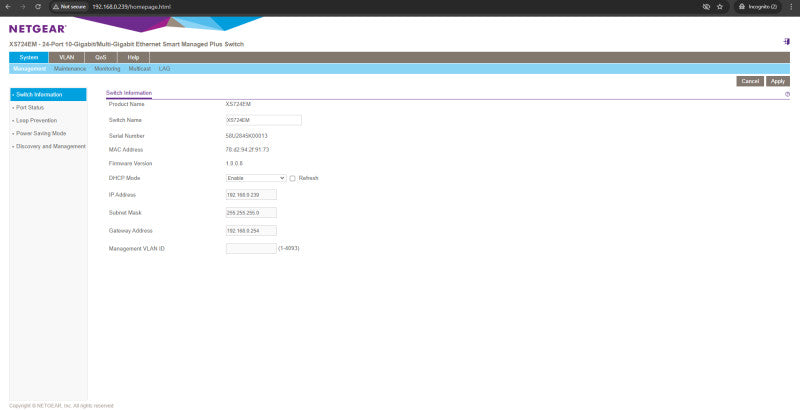
Task: Select Switch Information in the sidebar
Action: [48, 95]
